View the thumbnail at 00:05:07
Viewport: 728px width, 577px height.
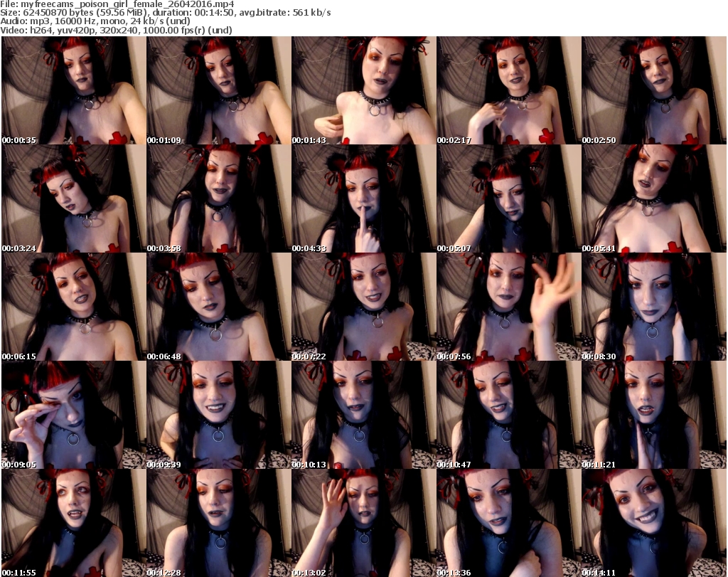pyautogui.click(x=508, y=198)
